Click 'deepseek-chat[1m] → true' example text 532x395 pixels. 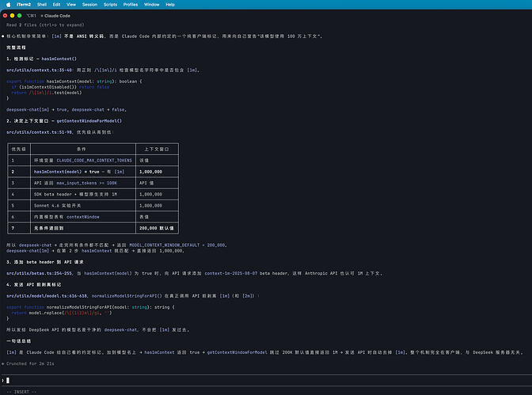[x=36, y=109]
